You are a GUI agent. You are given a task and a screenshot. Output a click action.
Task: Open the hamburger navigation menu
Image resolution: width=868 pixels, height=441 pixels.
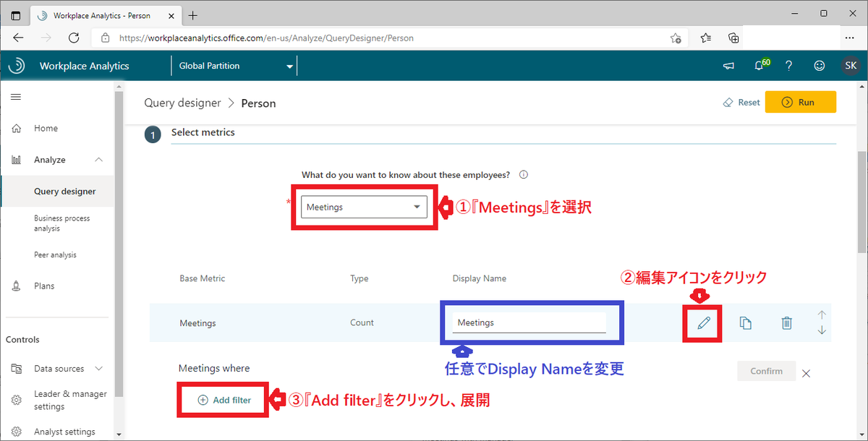point(16,97)
